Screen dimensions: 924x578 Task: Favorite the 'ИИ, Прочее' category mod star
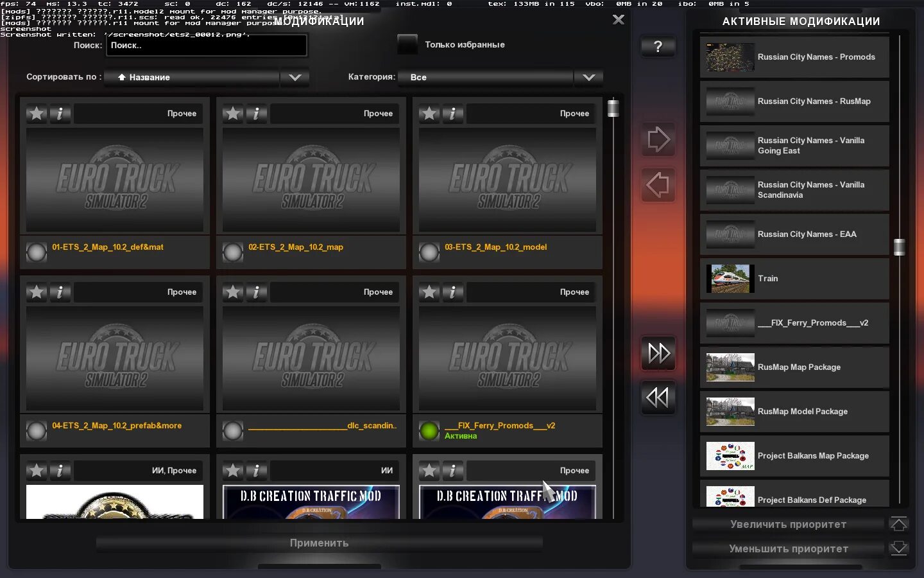[37, 471]
